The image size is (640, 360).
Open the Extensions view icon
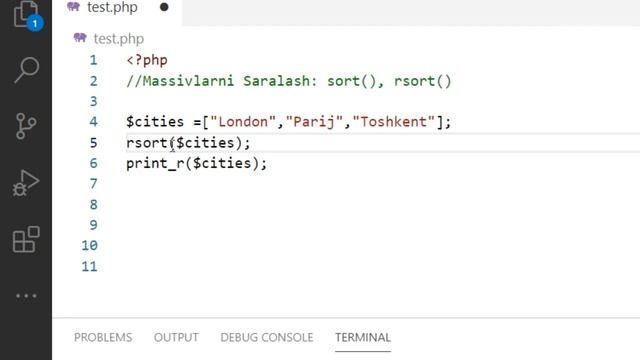(26, 239)
